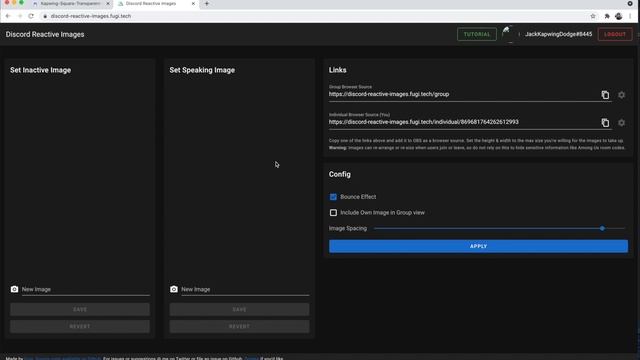Screen dimensions: 640x360
Task: Enable Include Own Image in Group view
Action: (x=333, y=213)
